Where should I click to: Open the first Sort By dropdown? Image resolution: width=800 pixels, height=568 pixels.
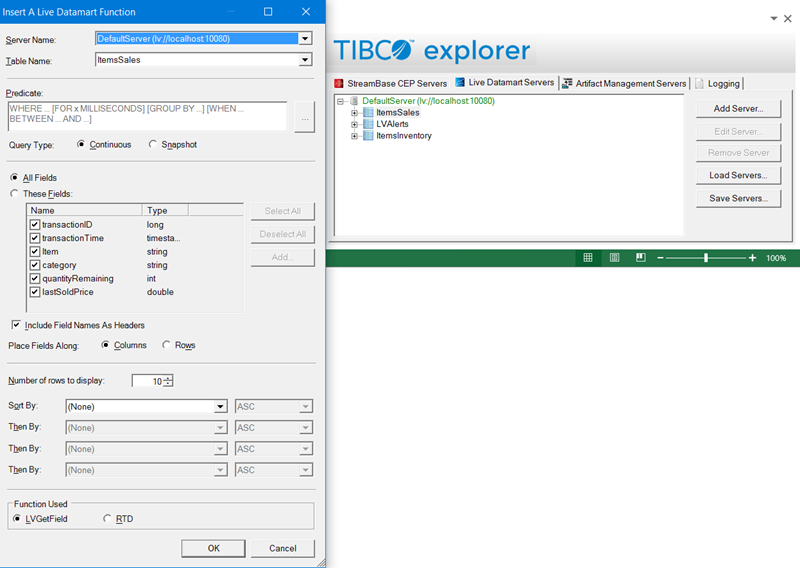click(x=220, y=407)
